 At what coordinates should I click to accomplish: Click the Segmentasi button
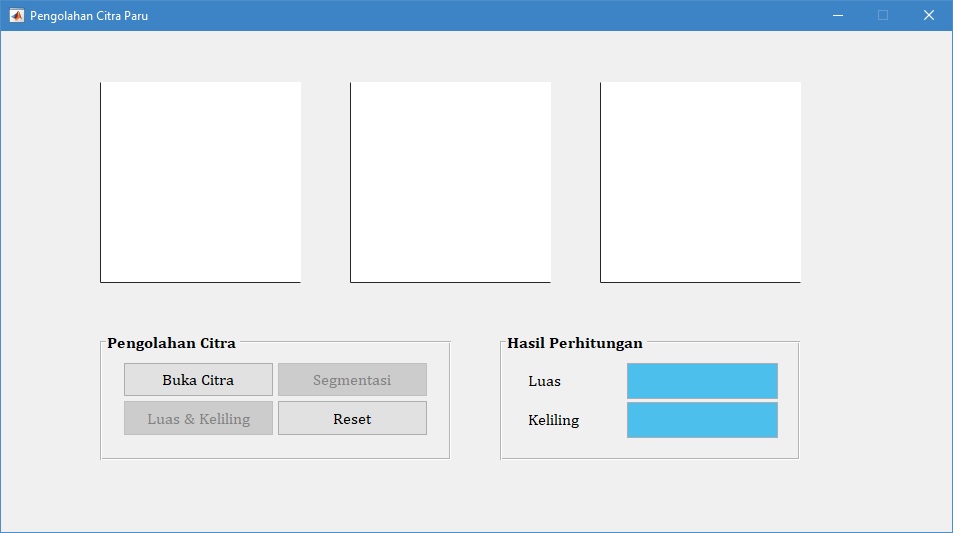click(x=352, y=380)
